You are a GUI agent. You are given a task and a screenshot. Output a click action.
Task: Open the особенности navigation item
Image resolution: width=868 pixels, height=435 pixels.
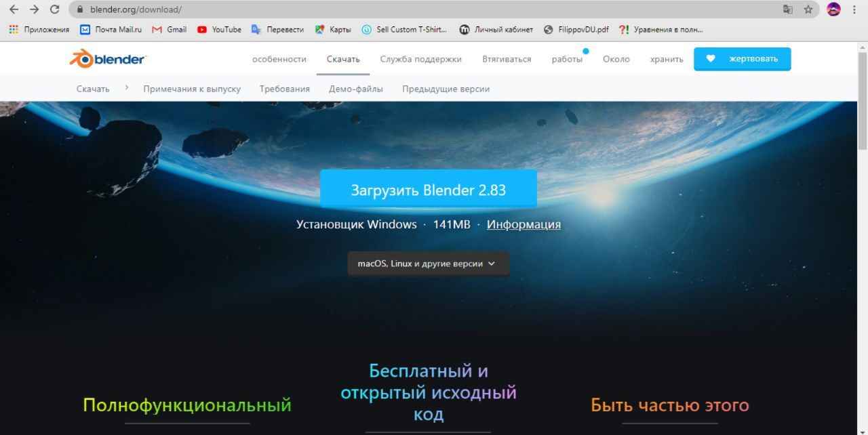[x=279, y=59]
